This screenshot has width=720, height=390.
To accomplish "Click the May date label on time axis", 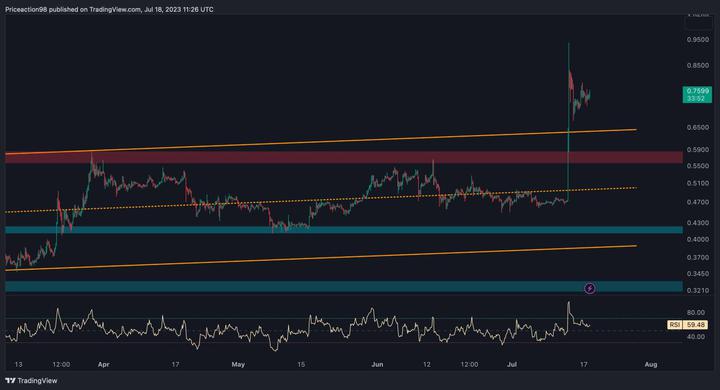I will pyautogui.click(x=238, y=364).
